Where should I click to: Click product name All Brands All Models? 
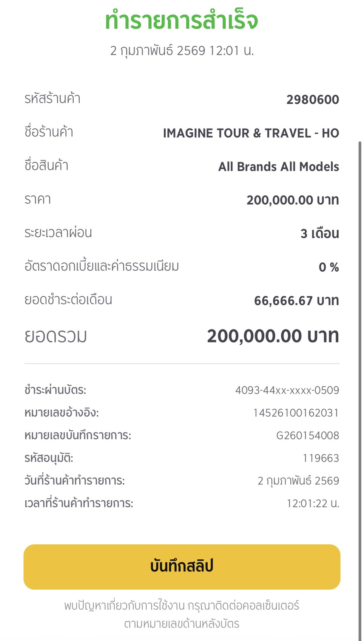click(x=278, y=167)
